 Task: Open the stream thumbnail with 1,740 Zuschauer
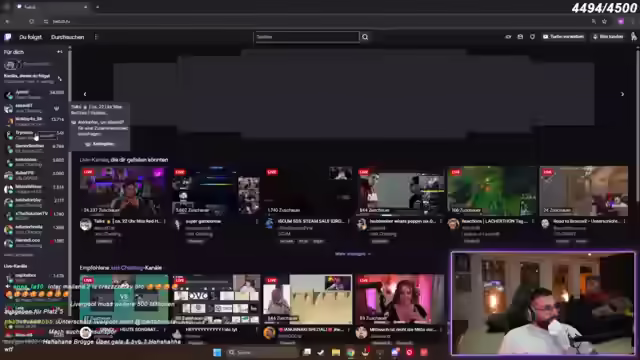(x=309, y=191)
